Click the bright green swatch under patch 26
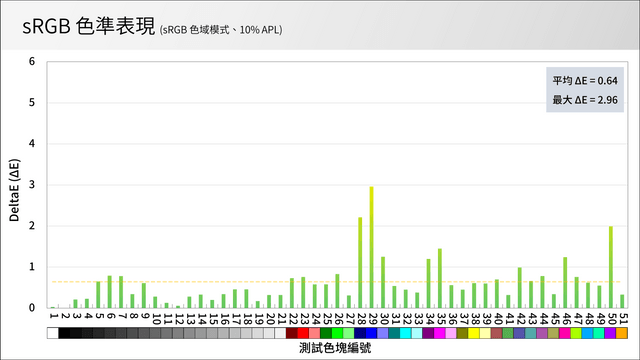The height and width of the screenshot is (360, 640). (337, 333)
